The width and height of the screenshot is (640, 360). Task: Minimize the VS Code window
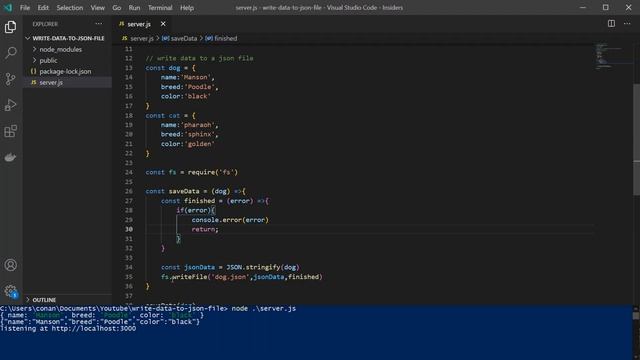click(x=583, y=7)
